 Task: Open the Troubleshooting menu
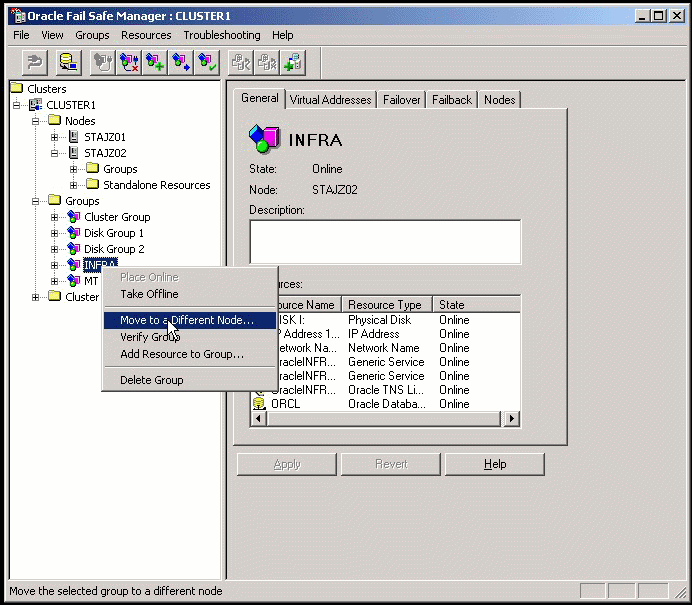pyautogui.click(x=222, y=35)
